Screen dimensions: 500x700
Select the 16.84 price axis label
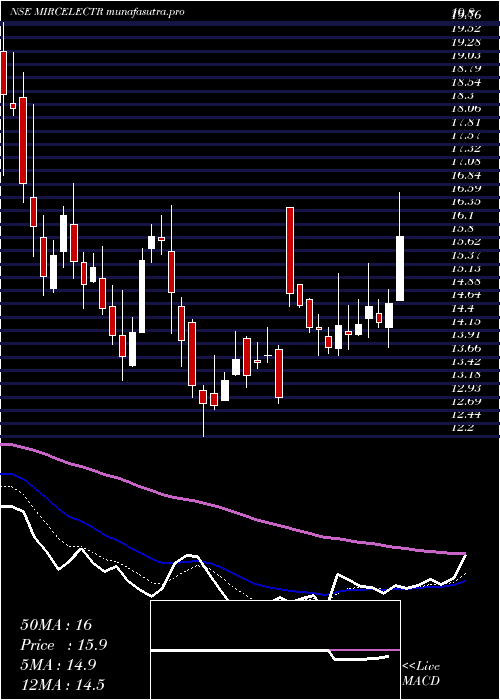466,175
